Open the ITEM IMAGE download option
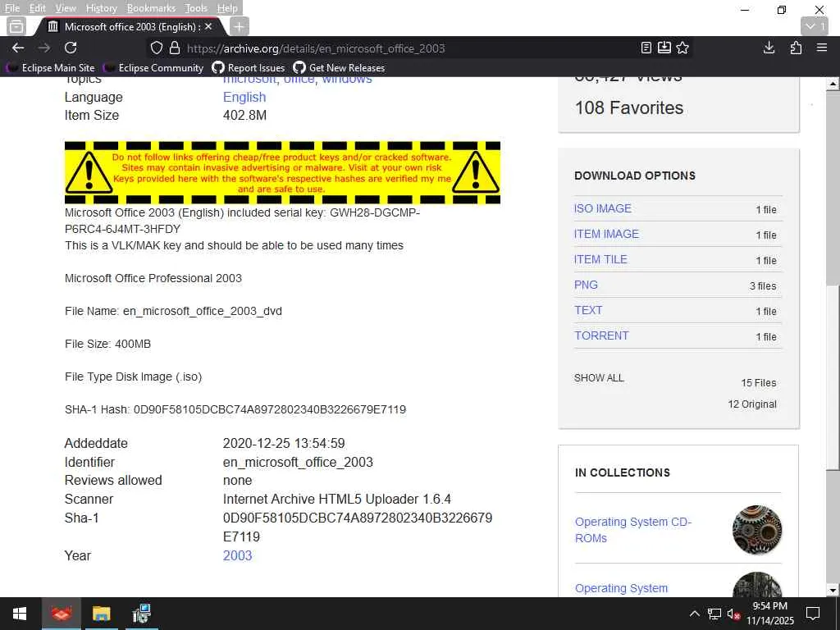Image resolution: width=840 pixels, height=630 pixels. coord(606,234)
